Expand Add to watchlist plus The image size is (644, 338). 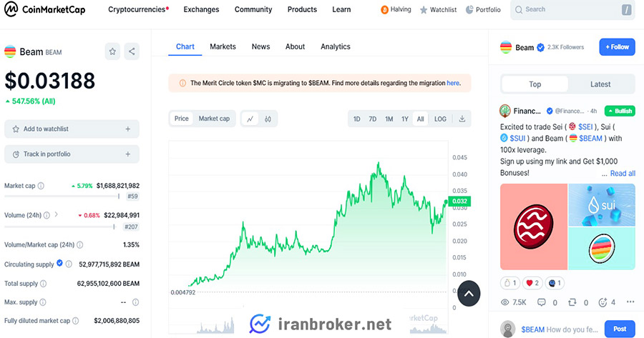coord(128,129)
